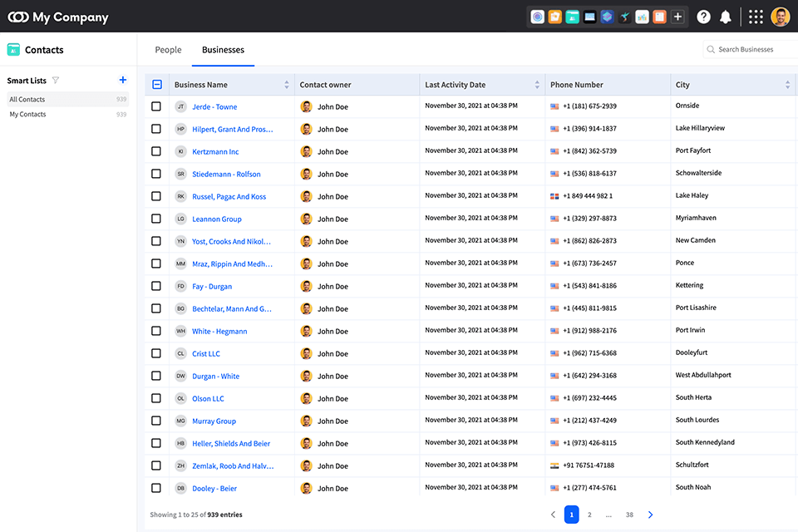Go to page 2

click(589, 515)
